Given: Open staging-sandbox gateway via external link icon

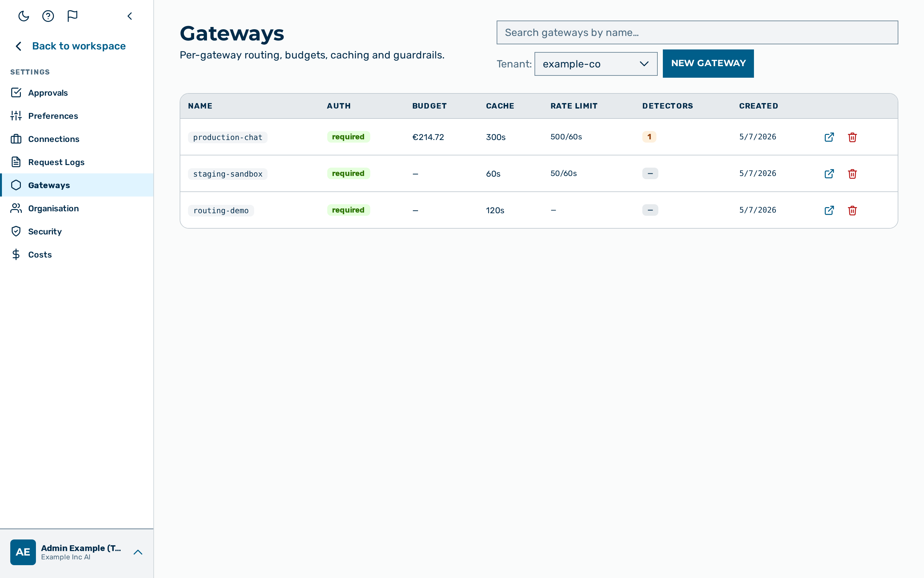Looking at the screenshot, I should (829, 174).
